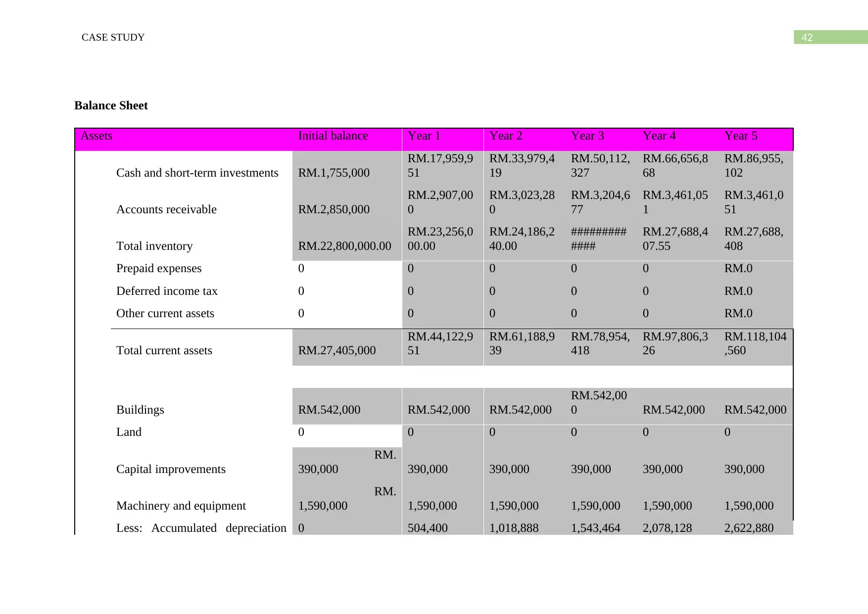The height and width of the screenshot is (614, 868).
Task: Click the Year 5 'RM.0' in Deferred income tax
Action: (x=738, y=291)
